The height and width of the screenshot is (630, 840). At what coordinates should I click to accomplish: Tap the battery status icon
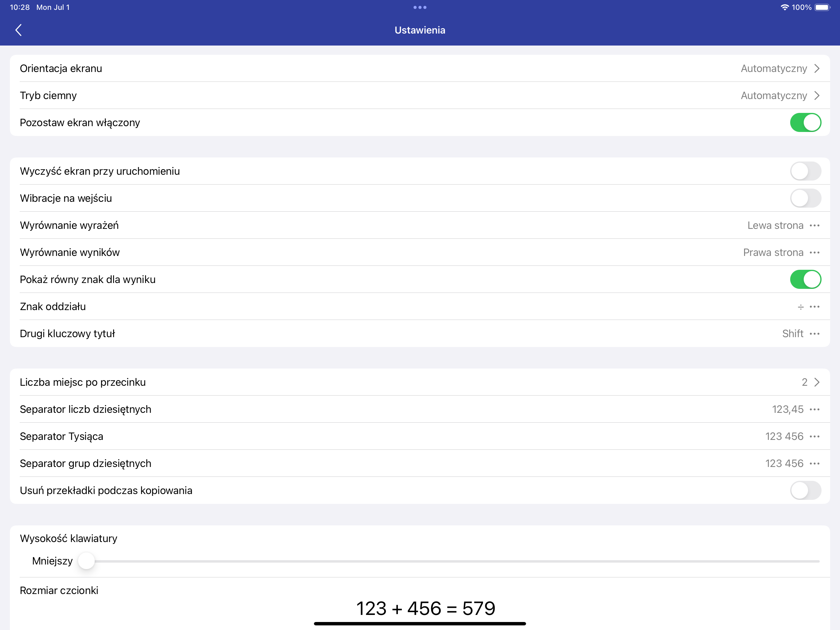coord(823,7)
